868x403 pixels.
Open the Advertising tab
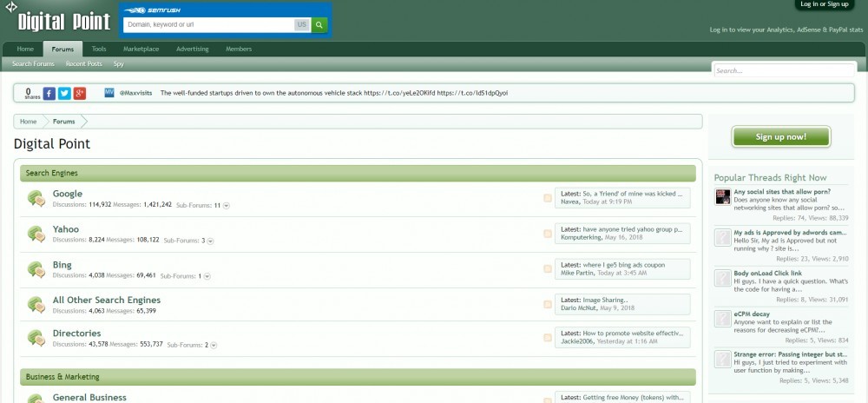pyautogui.click(x=192, y=50)
